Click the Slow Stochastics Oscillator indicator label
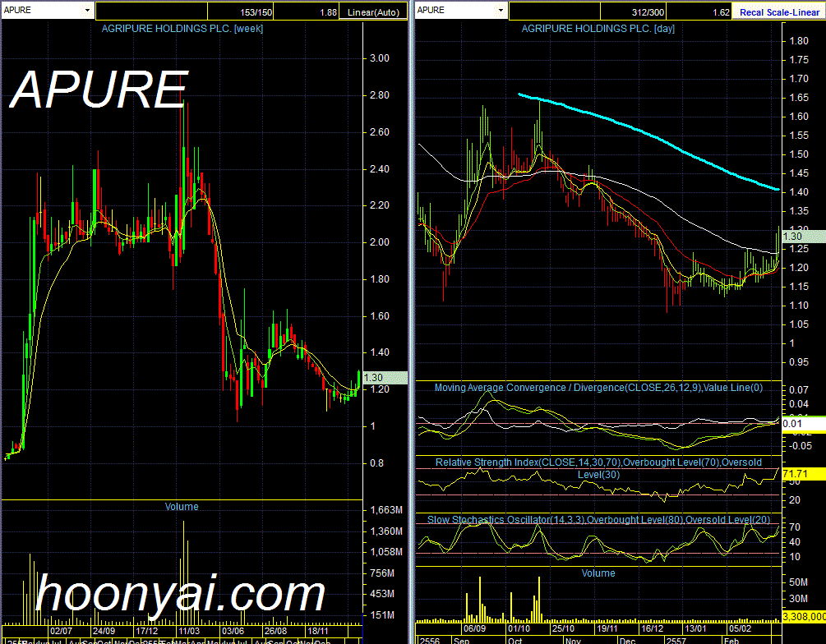Viewport: 826px width, 644px height. (598, 520)
